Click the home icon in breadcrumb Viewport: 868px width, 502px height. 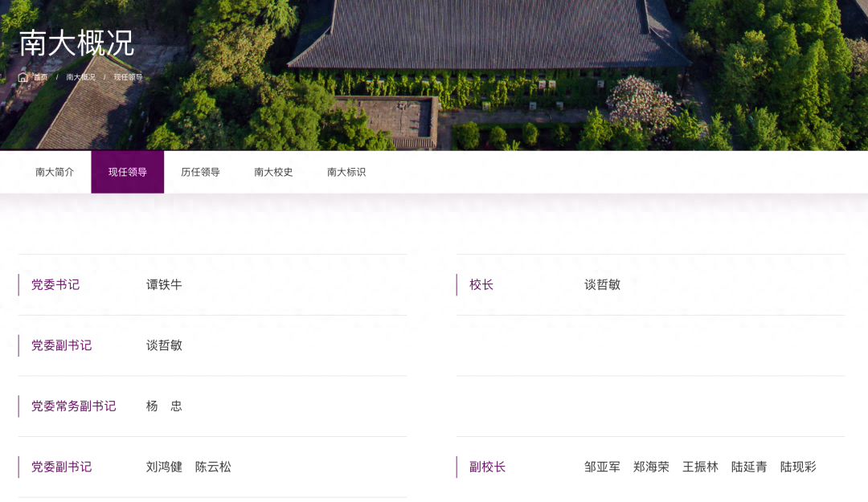pyautogui.click(x=23, y=77)
